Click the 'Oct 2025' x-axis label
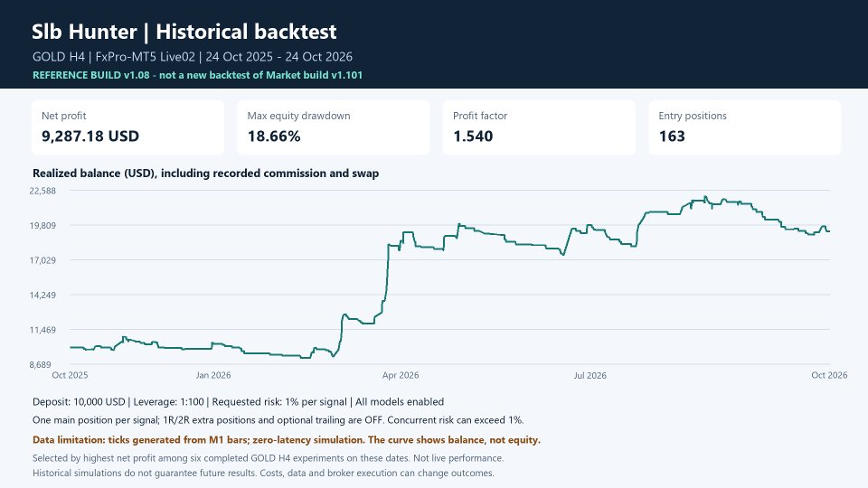The height and width of the screenshot is (488, 868). (x=70, y=375)
